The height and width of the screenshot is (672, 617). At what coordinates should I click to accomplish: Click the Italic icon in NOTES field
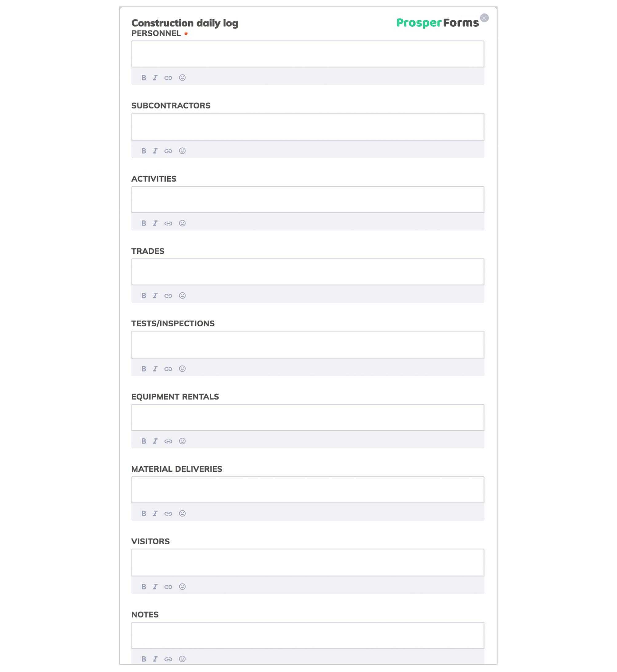(155, 658)
